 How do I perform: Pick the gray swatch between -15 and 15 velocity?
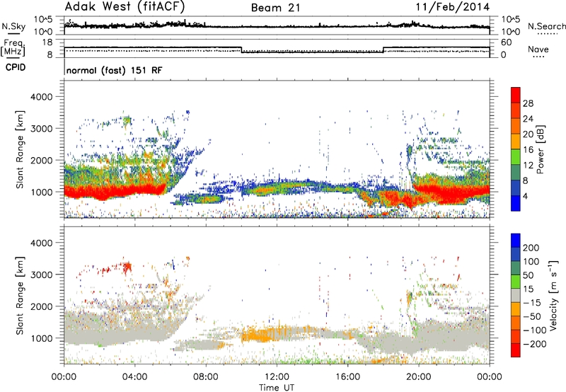coord(516,296)
